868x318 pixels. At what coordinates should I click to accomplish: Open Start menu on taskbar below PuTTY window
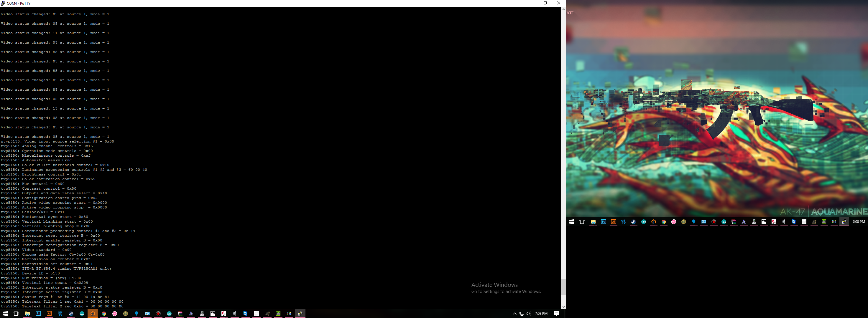point(5,314)
